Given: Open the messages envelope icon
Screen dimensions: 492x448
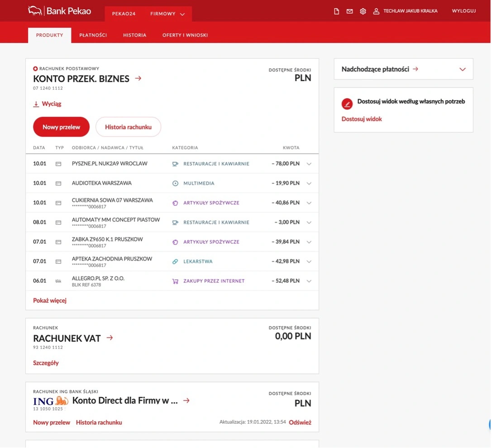Looking at the screenshot, I should (349, 11).
